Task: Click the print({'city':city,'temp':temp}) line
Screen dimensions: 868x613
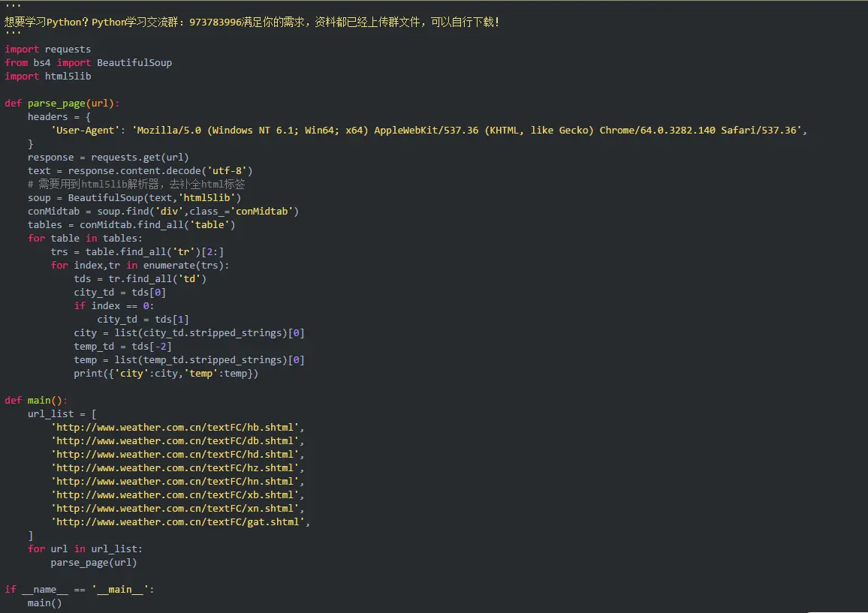Action: point(166,374)
